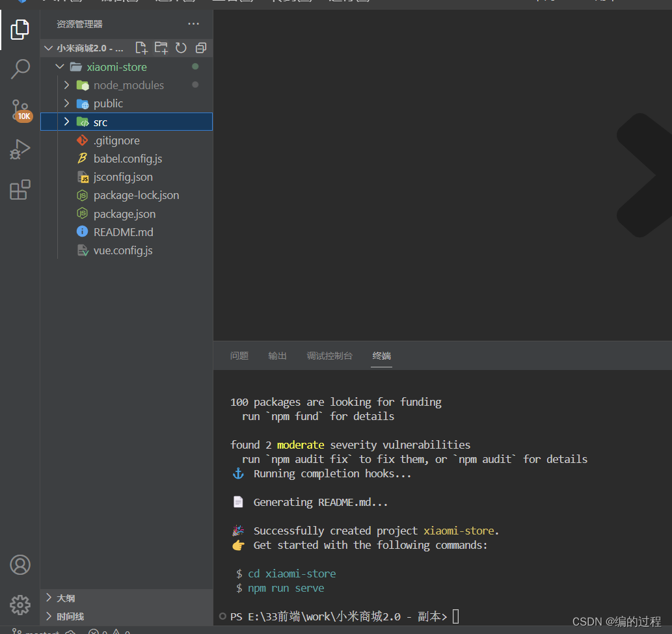
Task: Open the Run and Debug view
Action: (20, 150)
